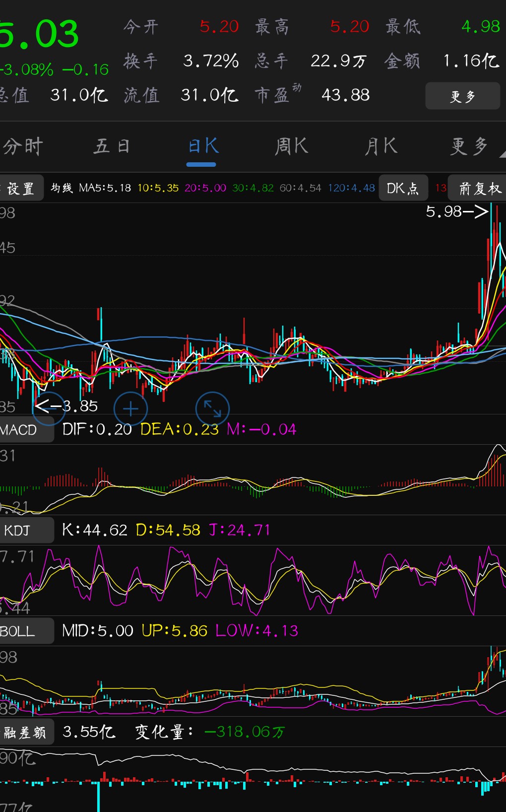Toggle the DK点 indicator
Viewport: 506px width, 812px height.
click(402, 188)
